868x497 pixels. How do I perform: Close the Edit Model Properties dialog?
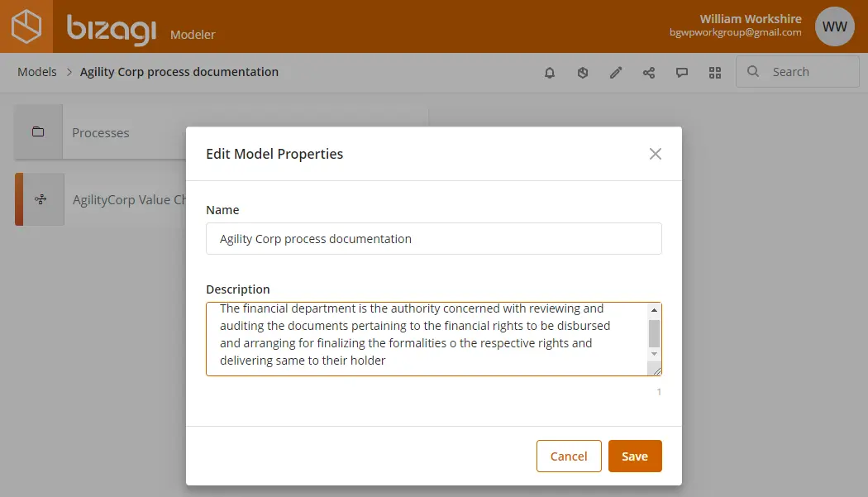coord(656,154)
